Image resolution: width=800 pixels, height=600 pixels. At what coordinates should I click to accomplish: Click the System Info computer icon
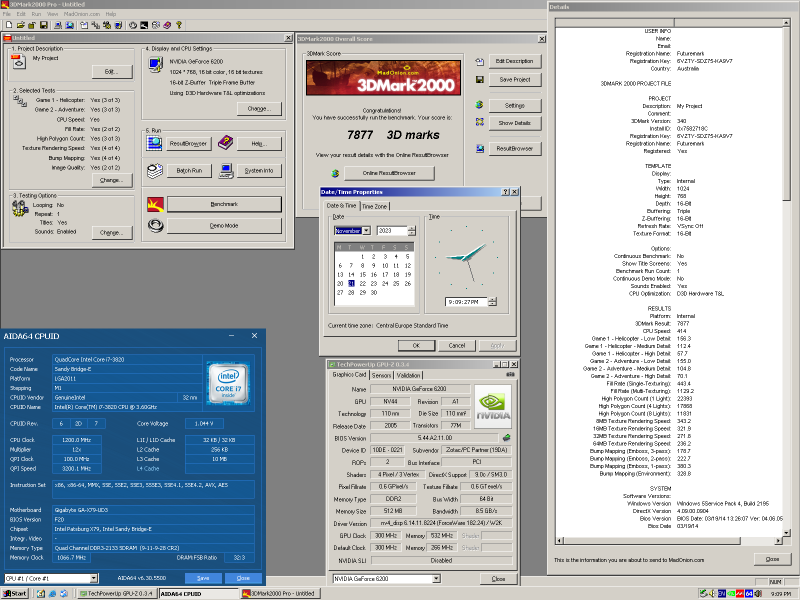coord(226,170)
